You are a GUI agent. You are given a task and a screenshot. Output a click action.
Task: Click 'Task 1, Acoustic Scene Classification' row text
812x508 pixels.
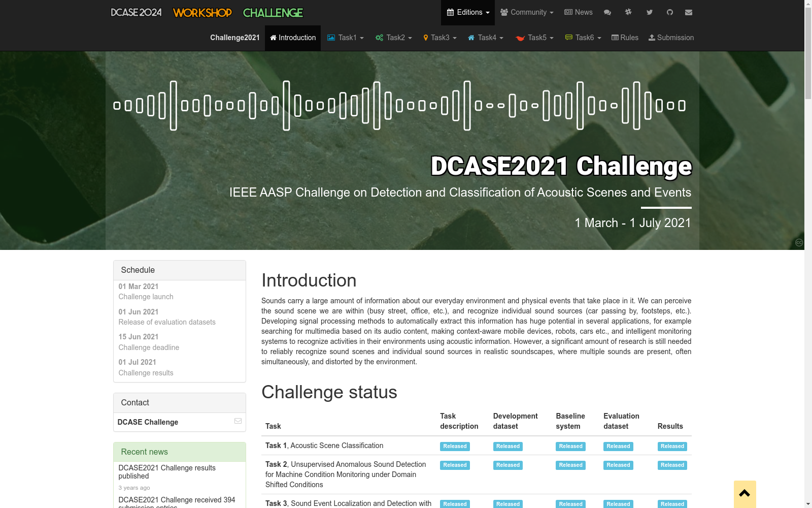pyautogui.click(x=324, y=446)
